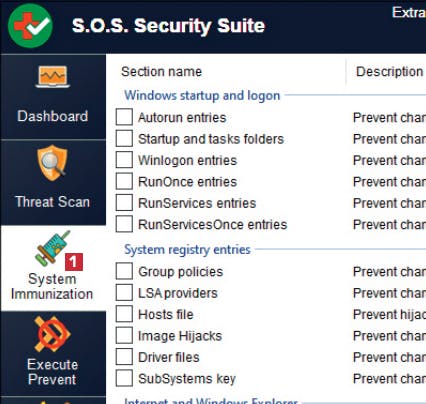Click the S.O.S. Security Suite logo icon
Screen dimensions: 426x404
(30, 26)
